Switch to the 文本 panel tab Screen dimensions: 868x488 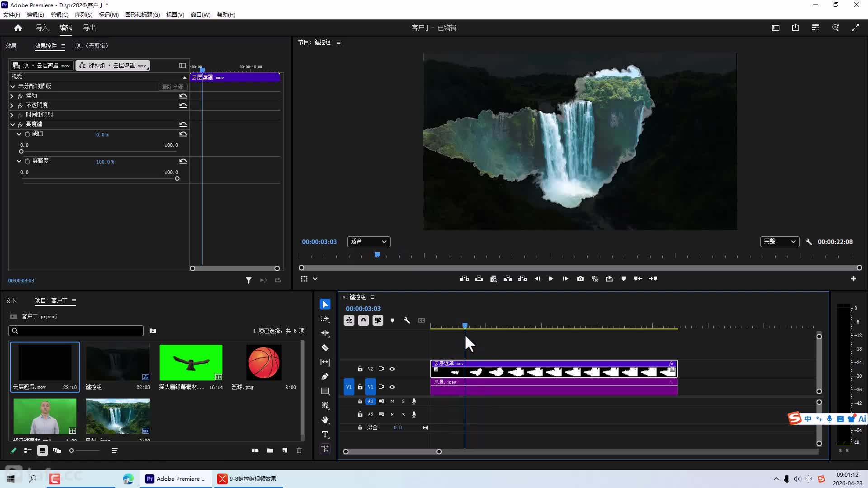[x=11, y=300]
